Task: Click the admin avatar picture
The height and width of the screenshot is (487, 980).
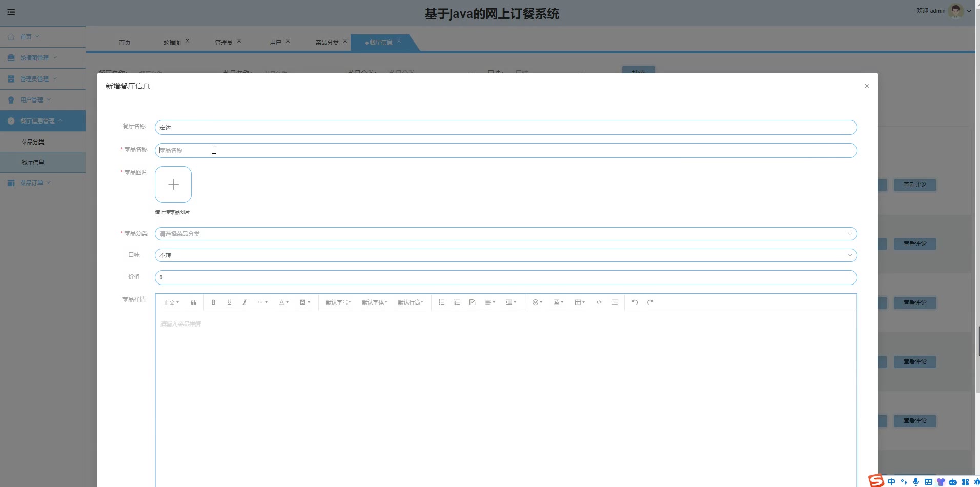Action: [956, 11]
